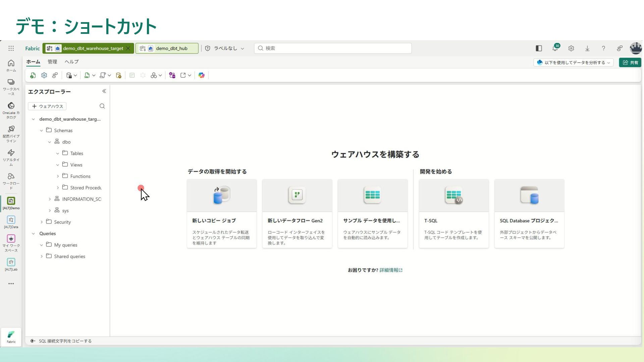Select the demo_dbt_warehouse_target tab
Screen dimensions: 644x362
point(88,48)
